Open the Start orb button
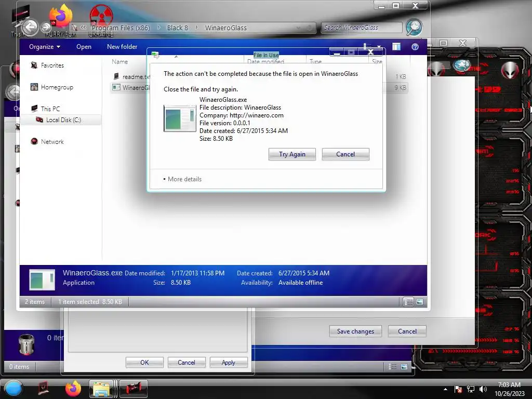This screenshot has width=532, height=399. click(14, 389)
